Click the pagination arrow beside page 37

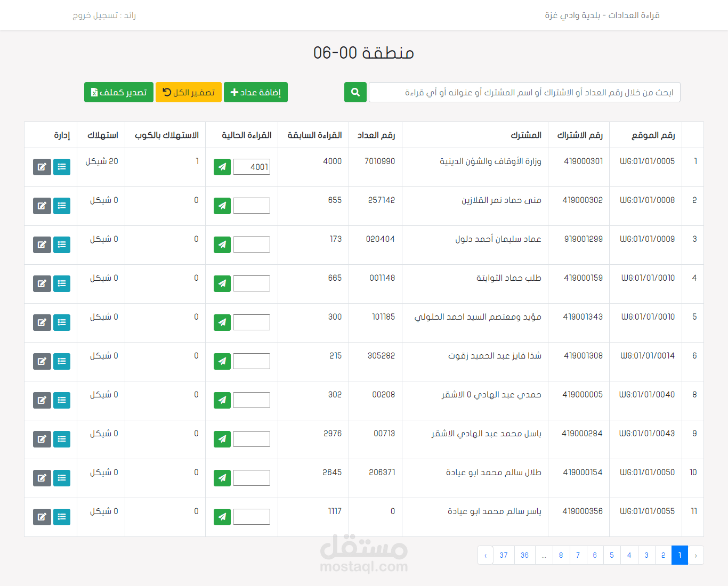coord(486,555)
